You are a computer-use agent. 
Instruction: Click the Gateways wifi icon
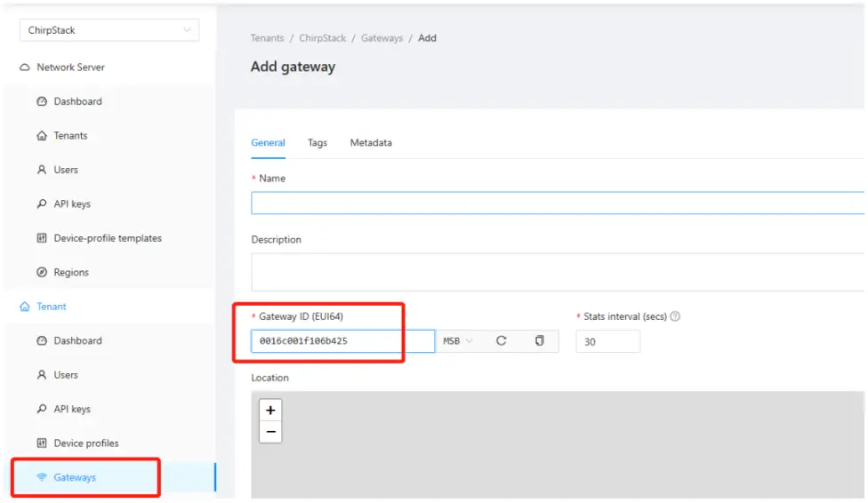[42, 478]
